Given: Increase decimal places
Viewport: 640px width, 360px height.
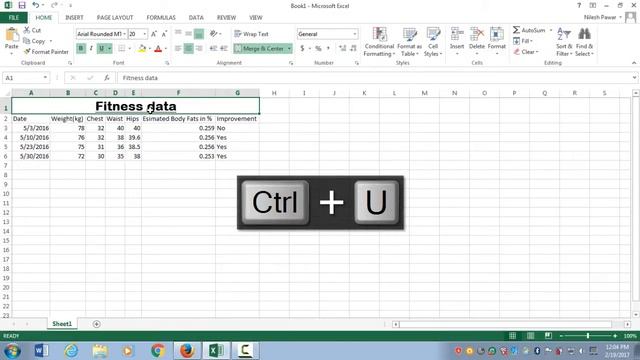Looking at the screenshot, I should click(x=342, y=49).
